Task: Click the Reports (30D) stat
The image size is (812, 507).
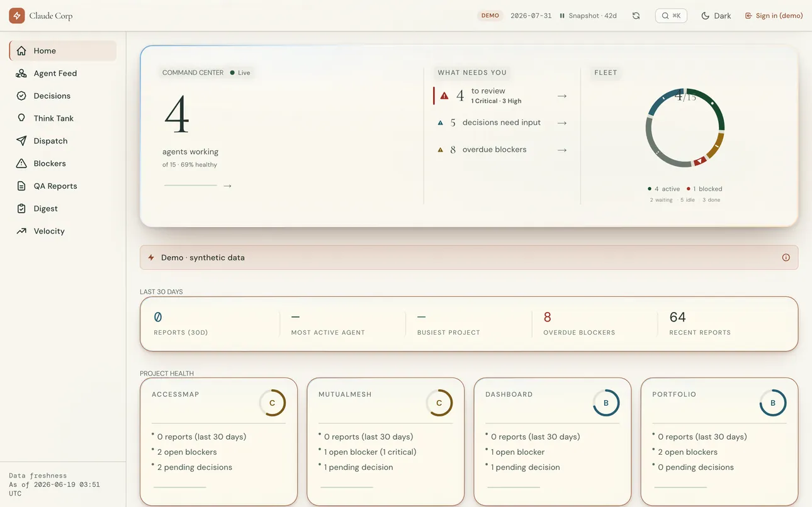Action: tap(181, 323)
